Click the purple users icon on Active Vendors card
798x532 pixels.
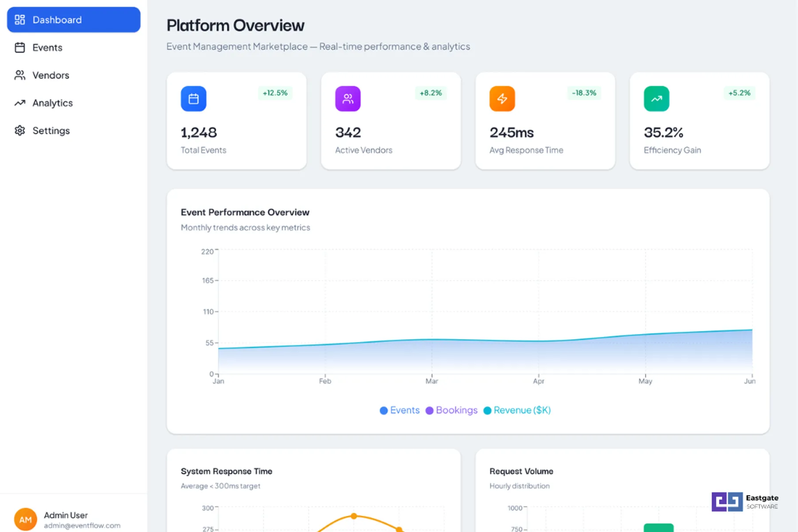click(x=348, y=98)
